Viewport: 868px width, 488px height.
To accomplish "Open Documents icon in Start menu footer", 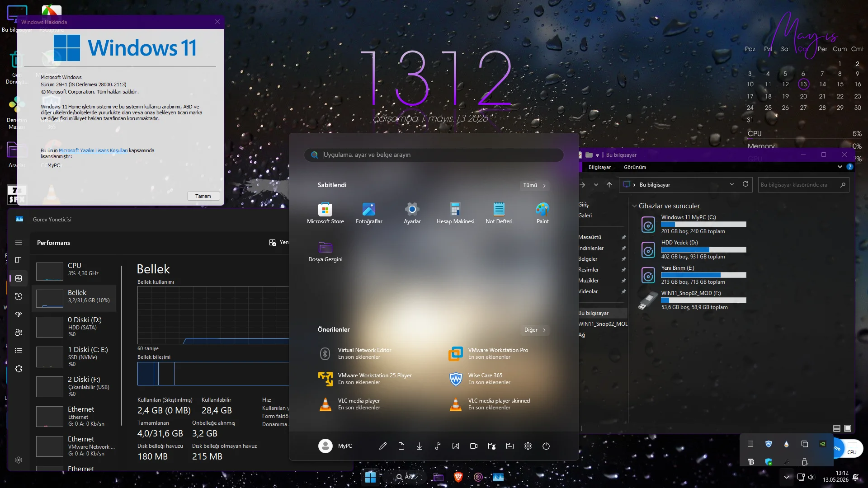I will click(x=401, y=446).
